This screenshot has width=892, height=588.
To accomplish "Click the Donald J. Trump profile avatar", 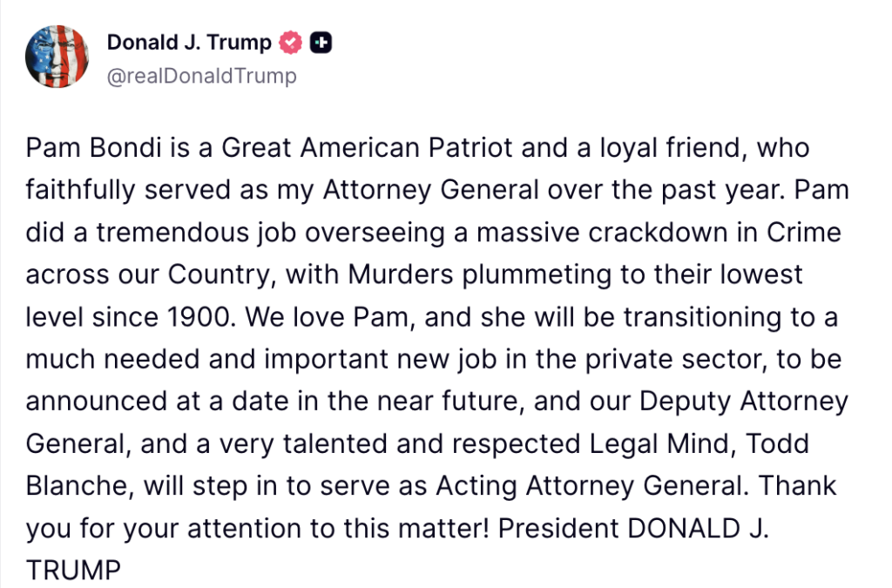I will (x=57, y=57).
